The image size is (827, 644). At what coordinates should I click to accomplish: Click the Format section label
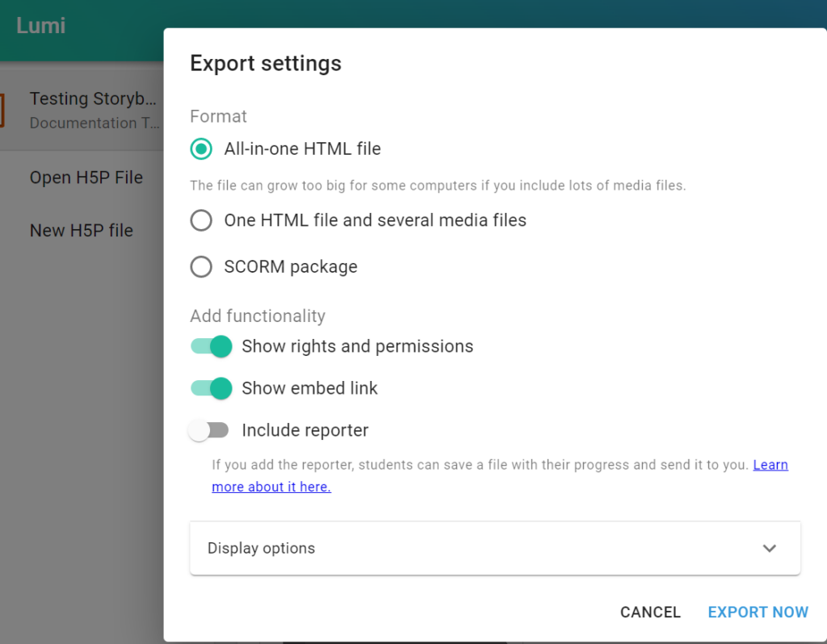[x=218, y=116]
